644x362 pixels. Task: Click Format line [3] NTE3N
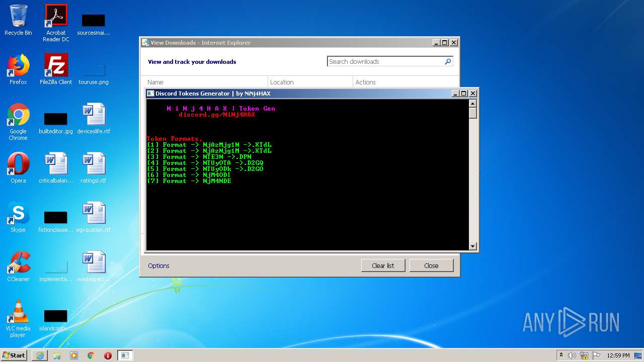199,157
